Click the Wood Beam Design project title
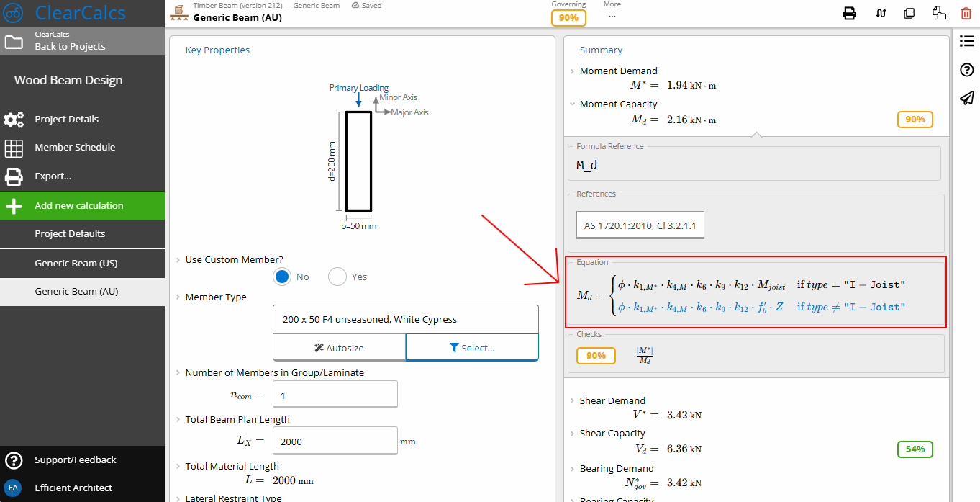Screen dimensions: 980x502 68,80
